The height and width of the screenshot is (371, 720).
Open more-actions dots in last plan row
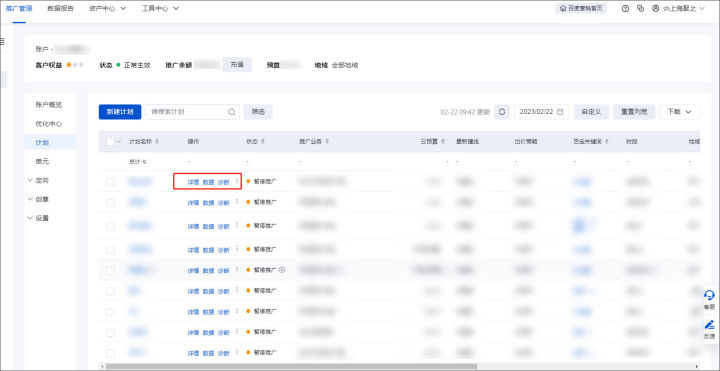[237, 353]
